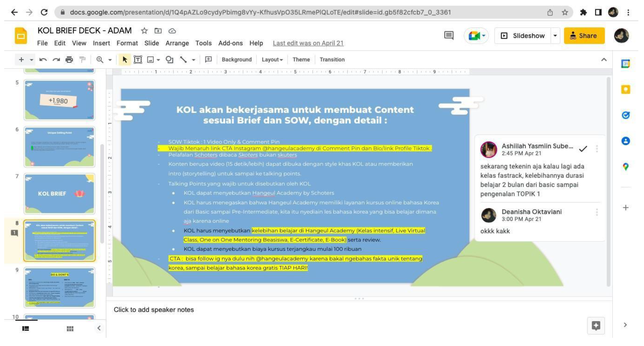This screenshot has width=644, height=346.
Task: Collapse the toolbar with chevron up
Action: tap(604, 59)
